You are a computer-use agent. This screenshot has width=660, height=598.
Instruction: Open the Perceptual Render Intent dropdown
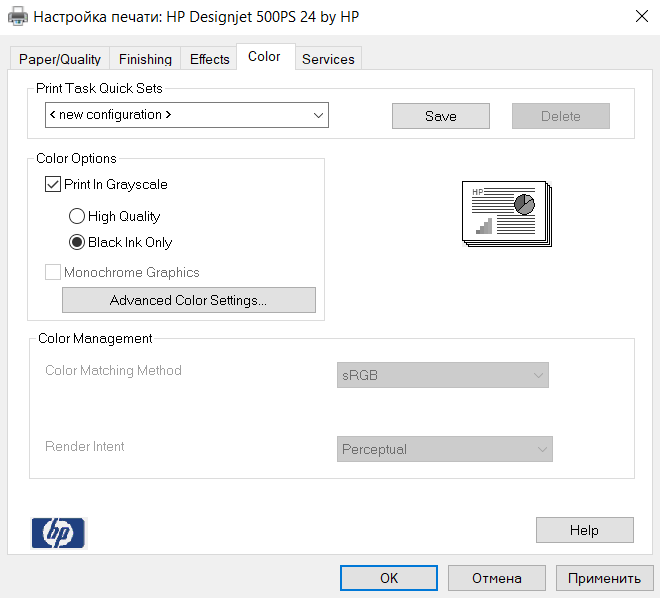tap(444, 449)
